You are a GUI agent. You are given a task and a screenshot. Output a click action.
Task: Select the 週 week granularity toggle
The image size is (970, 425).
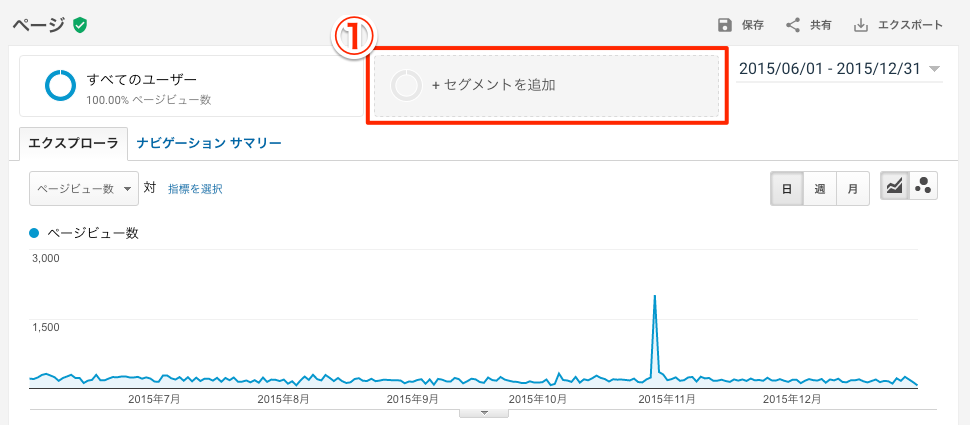click(820, 189)
